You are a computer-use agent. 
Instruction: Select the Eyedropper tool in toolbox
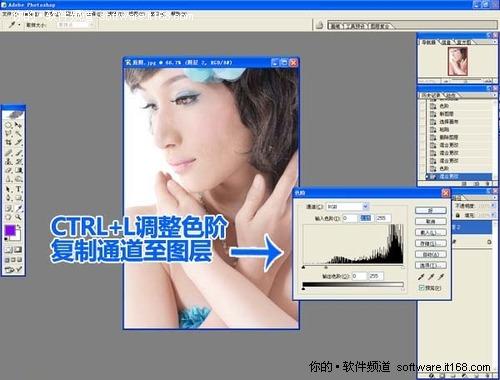18,208
